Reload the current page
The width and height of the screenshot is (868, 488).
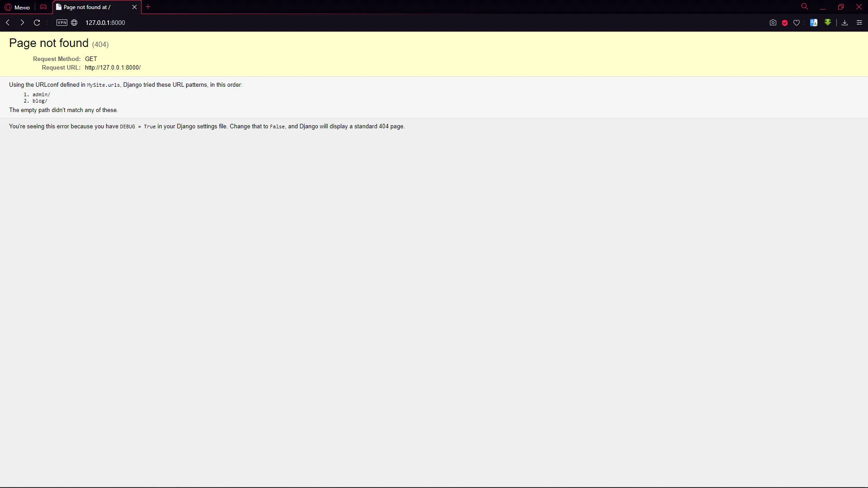point(37,23)
